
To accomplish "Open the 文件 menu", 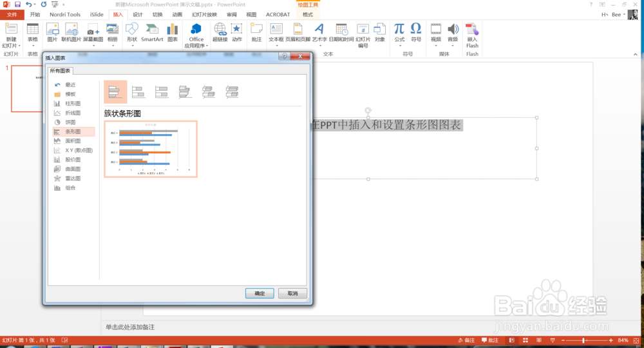I will point(12,15).
